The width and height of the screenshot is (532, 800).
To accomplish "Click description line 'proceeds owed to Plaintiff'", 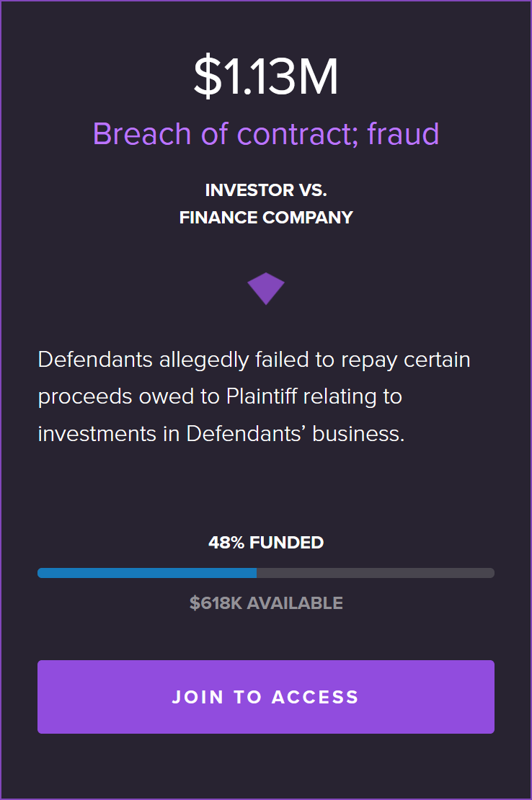I will 220,396.
